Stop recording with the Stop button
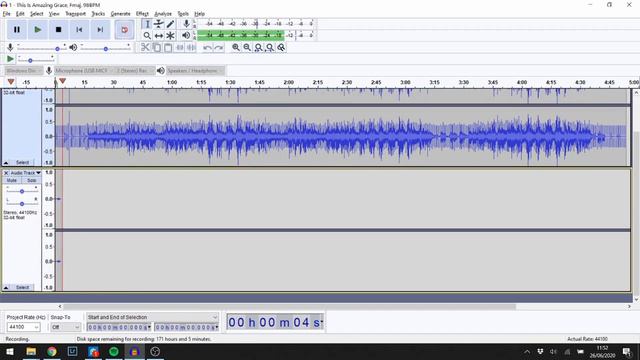This screenshot has width=640, height=360. pyautogui.click(x=58, y=30)
